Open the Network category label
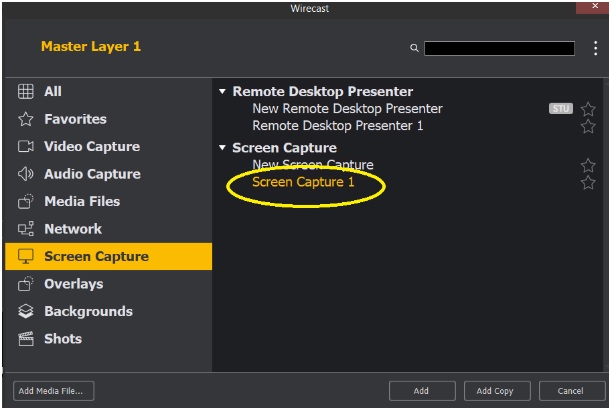This screenshot has height=410, width=609. click(73, 229)
